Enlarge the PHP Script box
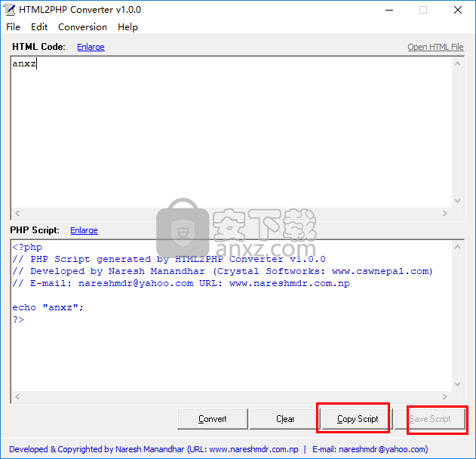Viewport: 476px width, 459px height. [84, 230]
